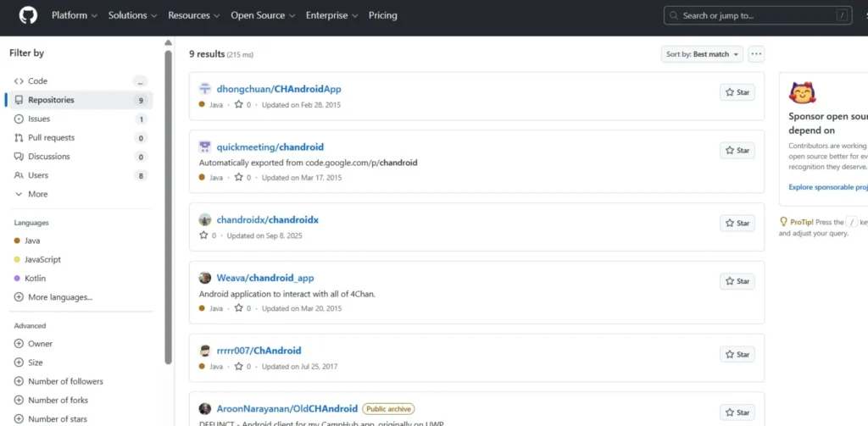Star the chandroidx/chandroidx repository
Viewport: 868px width, 426px height.
737,224
